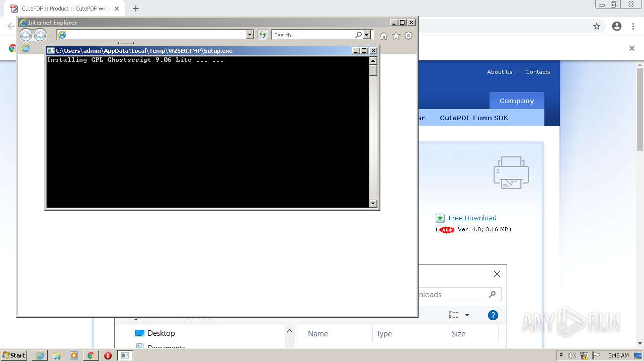Screen dimensions: 644x362
Task: Click the Internet Explorer back arrow
Action: click(x=26, y=35)
